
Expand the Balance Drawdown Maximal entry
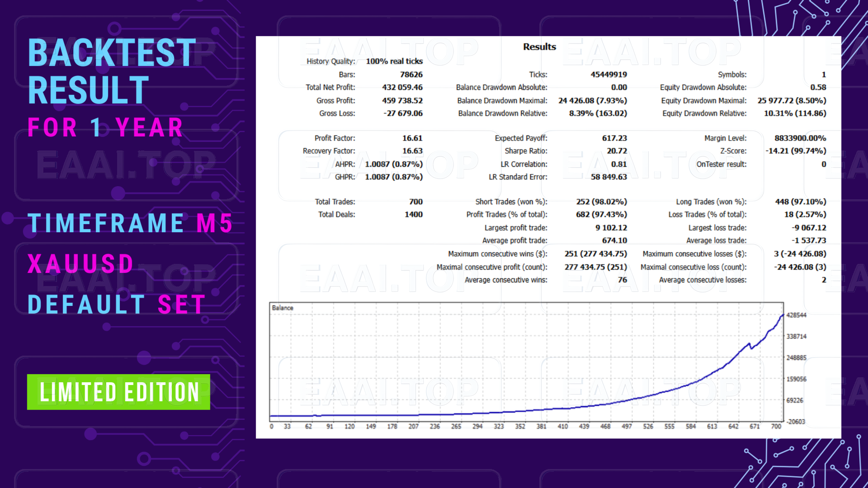point(594,100)
